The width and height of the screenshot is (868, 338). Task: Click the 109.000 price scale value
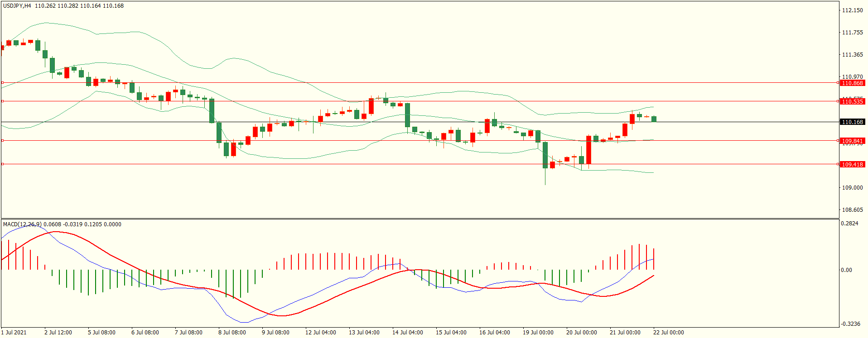pos(852,188)
